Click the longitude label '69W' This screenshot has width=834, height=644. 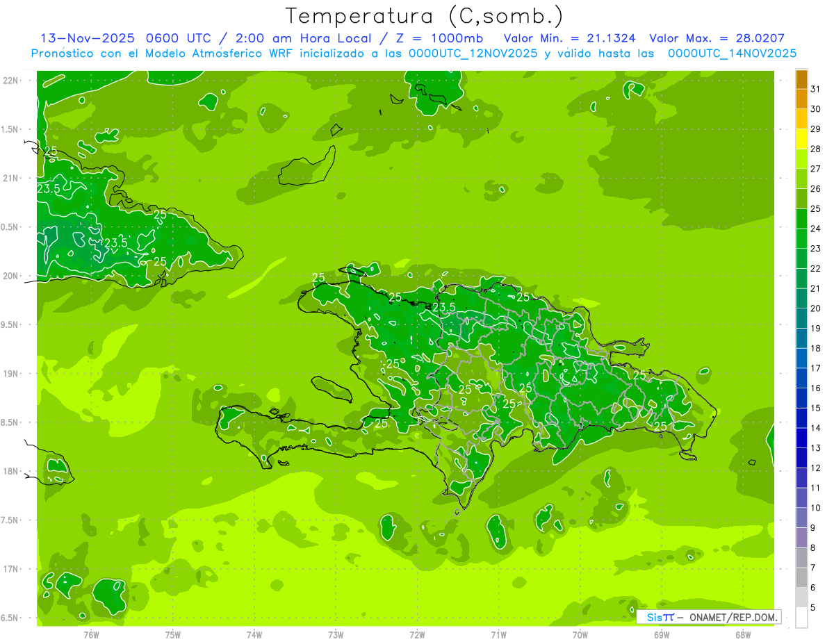[662, 635]
